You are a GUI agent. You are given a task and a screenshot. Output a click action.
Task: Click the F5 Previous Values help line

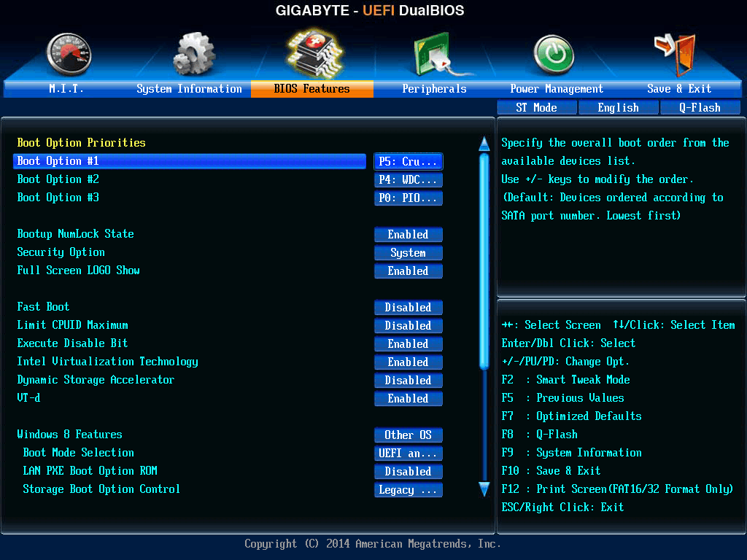(x=562, y=397)
